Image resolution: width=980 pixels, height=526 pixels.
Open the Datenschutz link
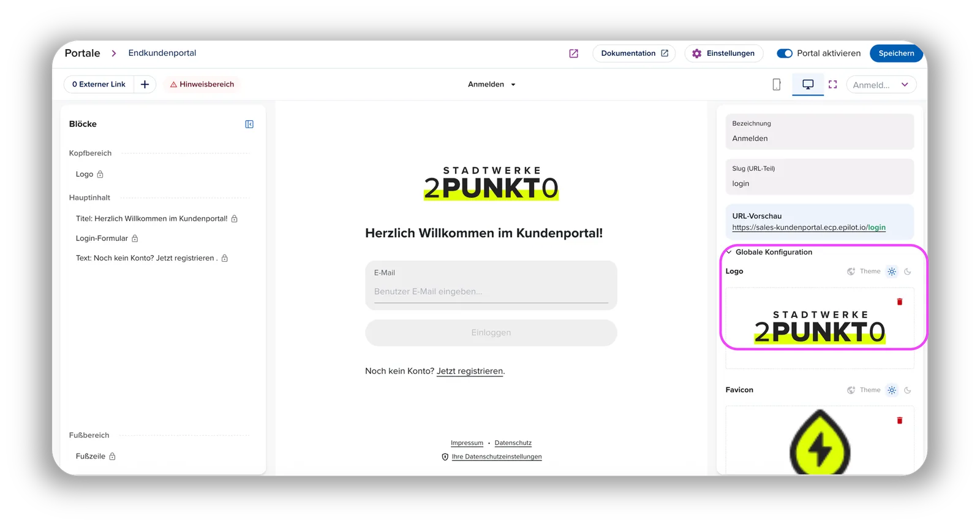(x=513, y=443)
